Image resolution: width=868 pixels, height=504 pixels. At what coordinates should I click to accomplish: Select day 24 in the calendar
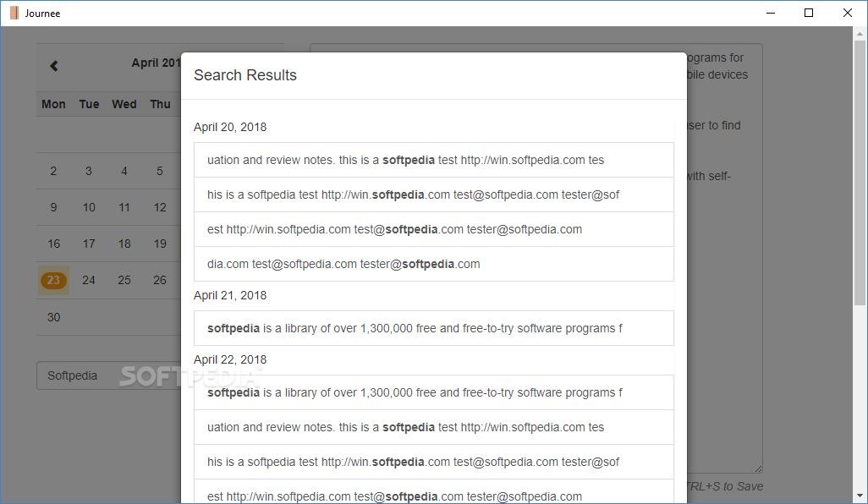pos(89,280)
